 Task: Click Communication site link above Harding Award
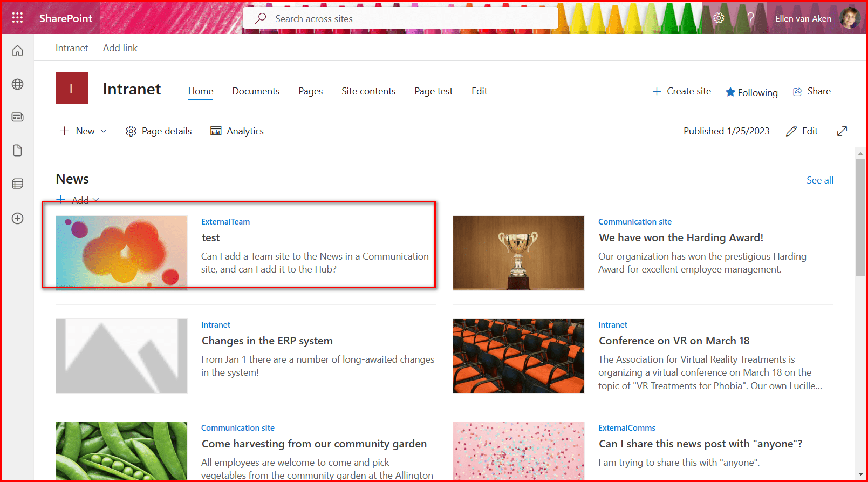635,222
